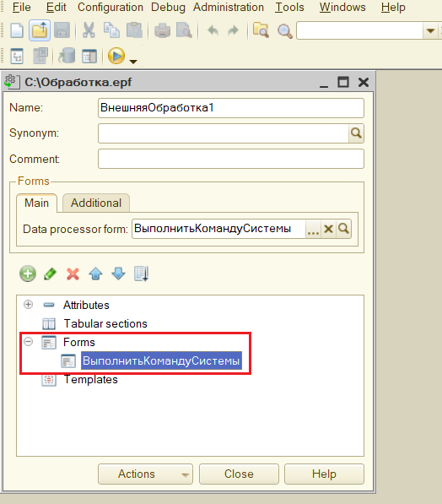Screen dimensions: 442x504
Task: Click the magnifier Find icon in the top toolbar
Action: pos(284,31)
